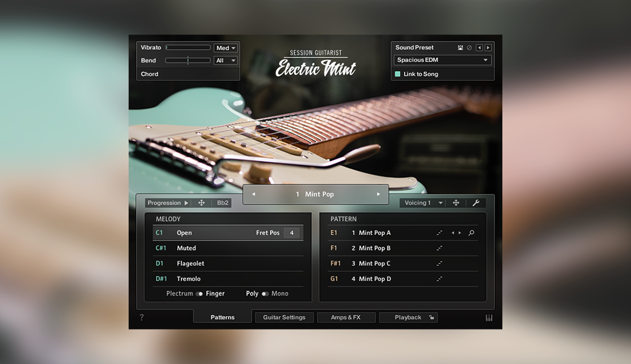The height and width of the screenshot is (364, 631).
Task: Switch to the Playback tab
Action: tap(408, 317)
